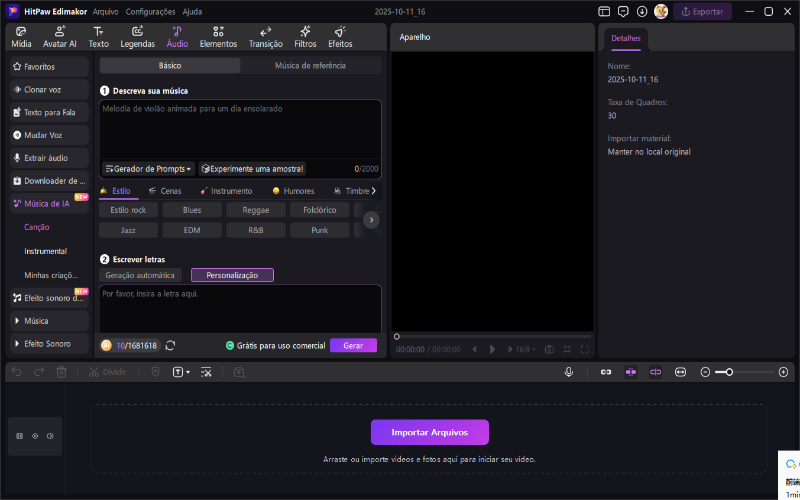
Task: Toggle track mute speaker icon
Action: click(x=50, y=436)
